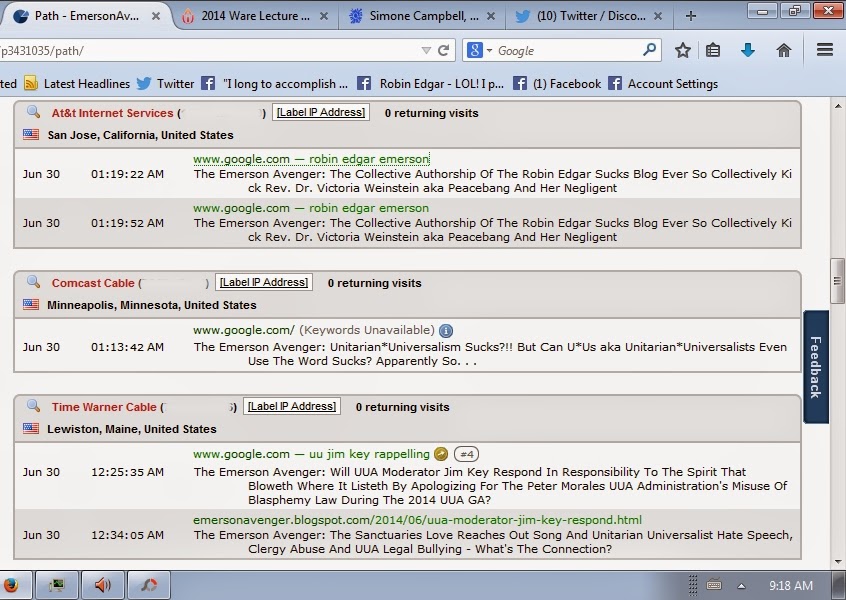
Task: Open Sanctuaries Love Reaches Out page title
Action: coord(493,542)
